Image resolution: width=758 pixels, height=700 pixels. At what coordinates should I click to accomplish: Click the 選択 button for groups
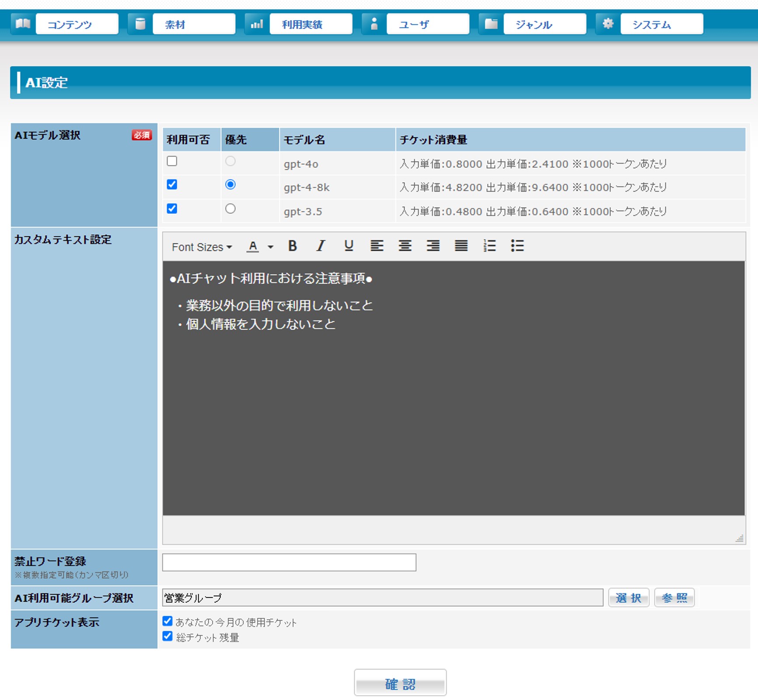628,598
